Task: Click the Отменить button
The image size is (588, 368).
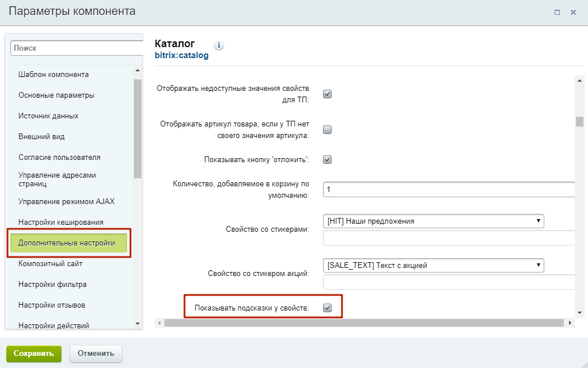Action: pos(96,354)
